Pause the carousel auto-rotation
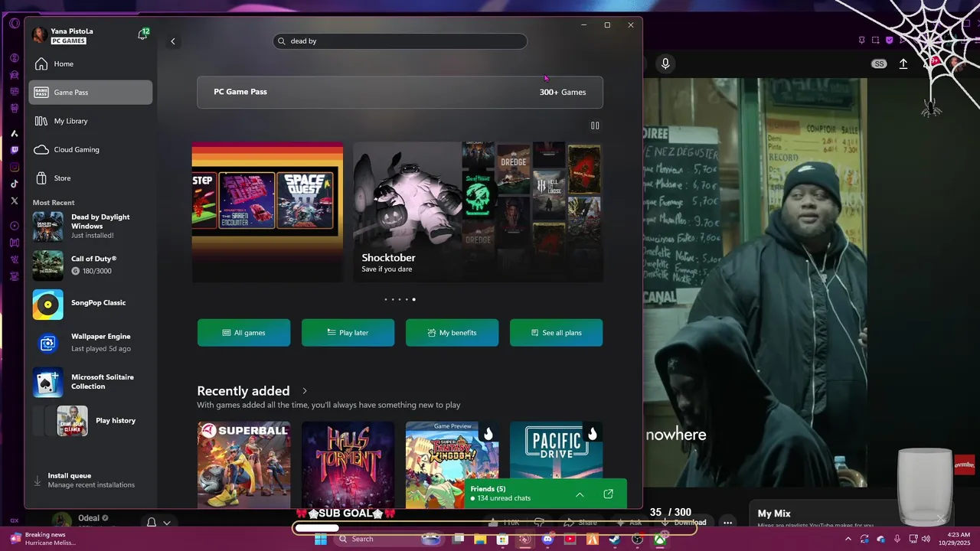 [x=595, y=126]
